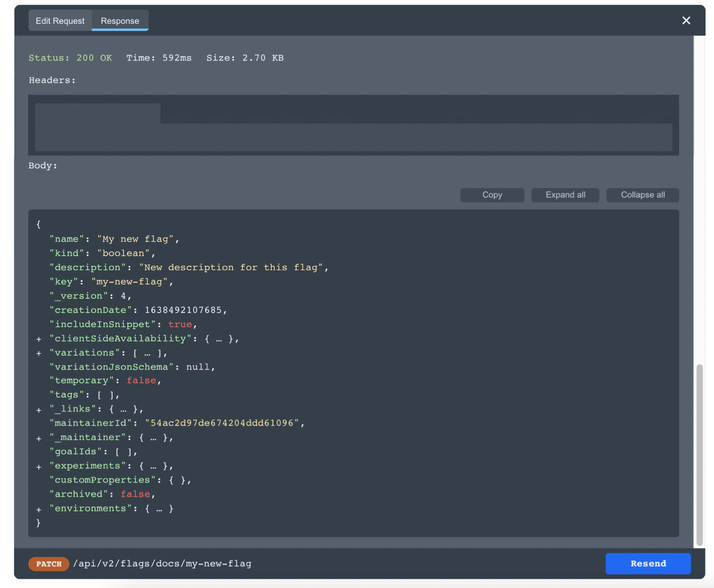Click the request URL path text

click(x=163, y=564)
